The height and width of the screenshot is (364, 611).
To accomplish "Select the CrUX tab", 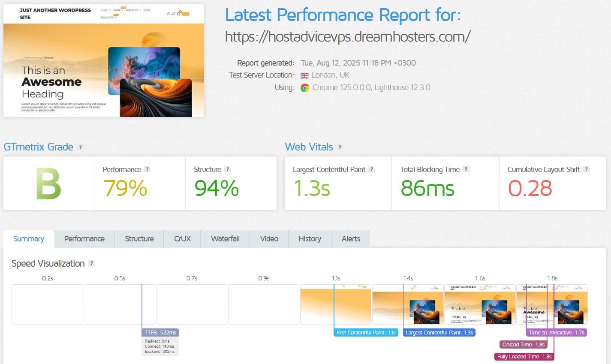I will pyautogui.click(x=182, y=239).
